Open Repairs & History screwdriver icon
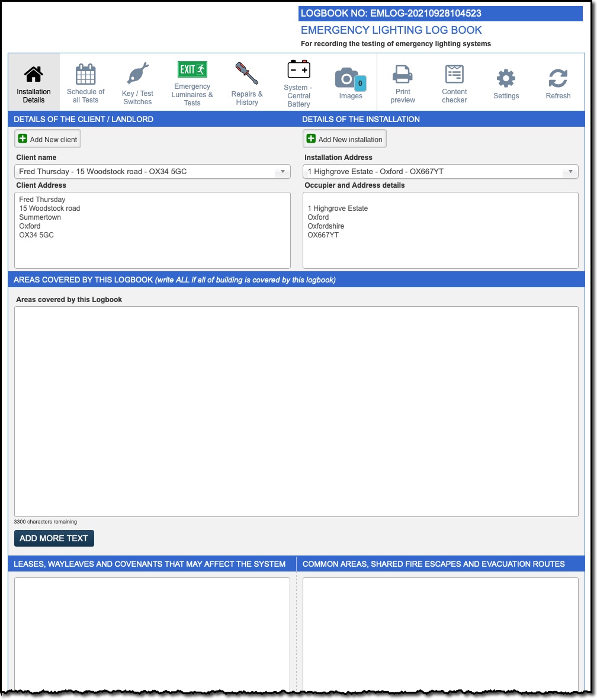This screenshot has height=700, width=597. 247,73
